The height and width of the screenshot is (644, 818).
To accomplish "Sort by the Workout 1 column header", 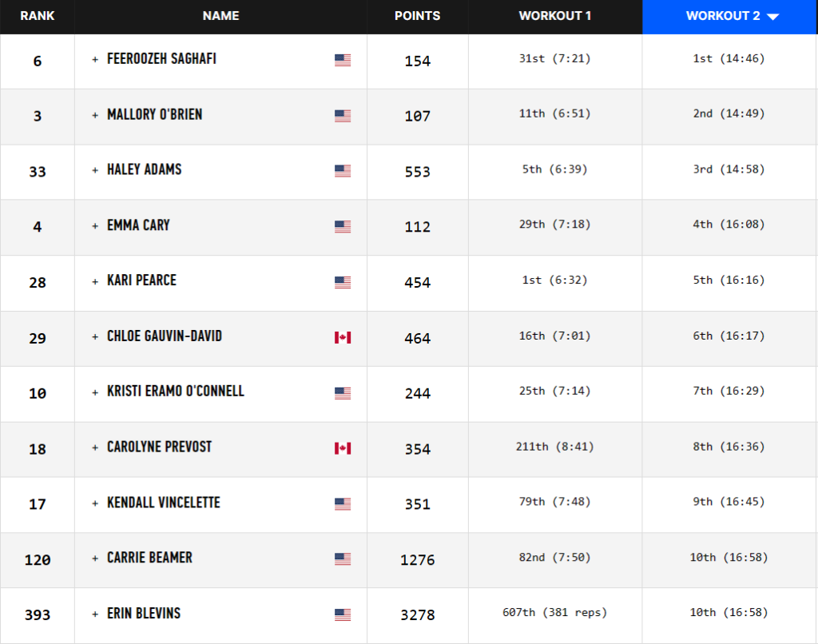I will 554,16.
